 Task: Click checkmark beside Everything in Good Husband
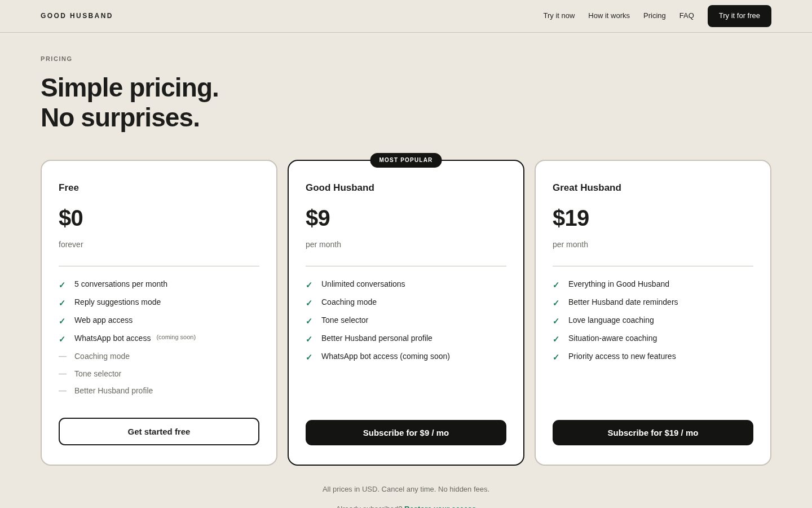556,285
